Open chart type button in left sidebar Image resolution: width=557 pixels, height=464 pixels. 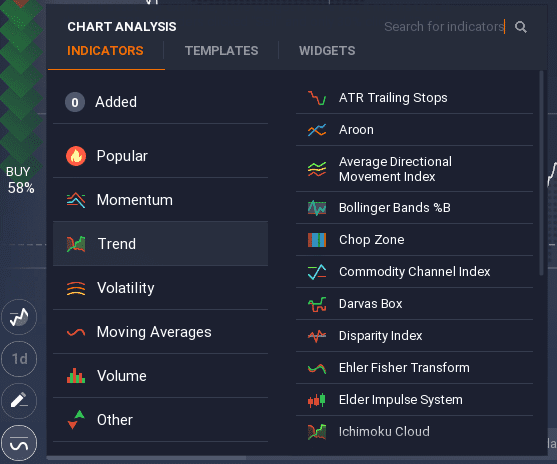19,317
